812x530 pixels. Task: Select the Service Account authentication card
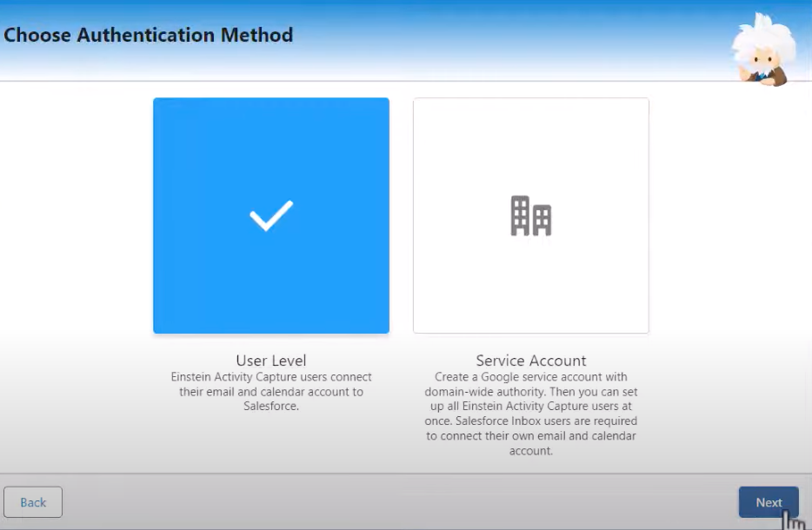click(x=531, y=215)
